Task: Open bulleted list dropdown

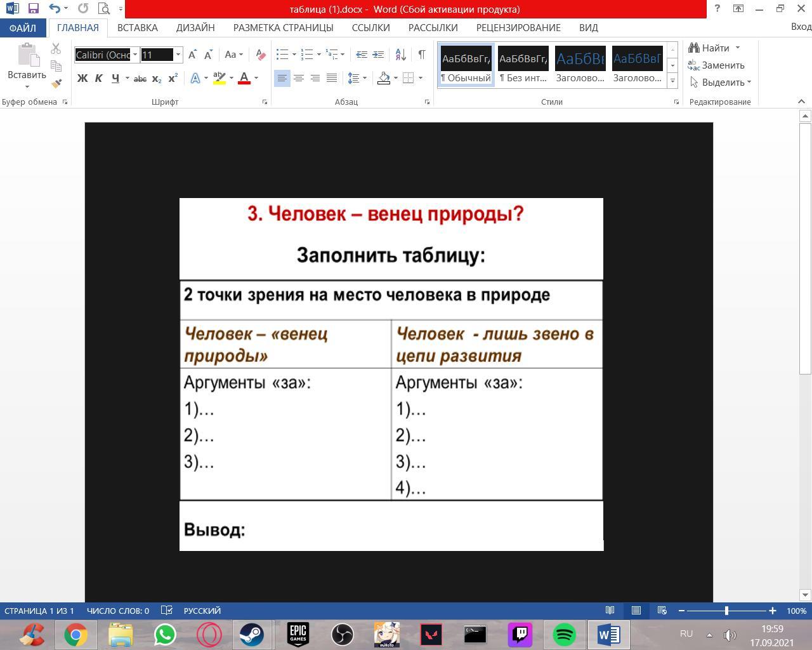Action: 294,55
